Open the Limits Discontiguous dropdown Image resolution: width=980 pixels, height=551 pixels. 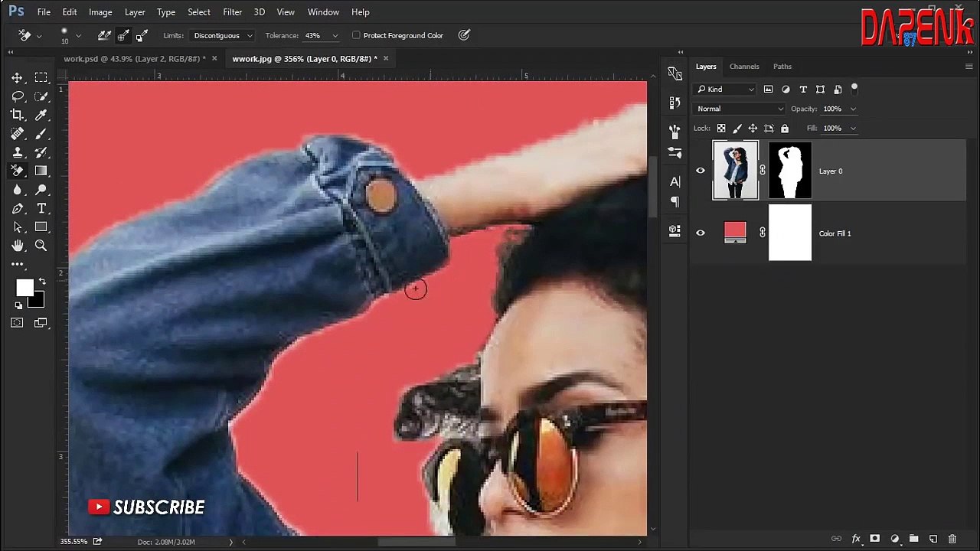[x=222, y=35]
